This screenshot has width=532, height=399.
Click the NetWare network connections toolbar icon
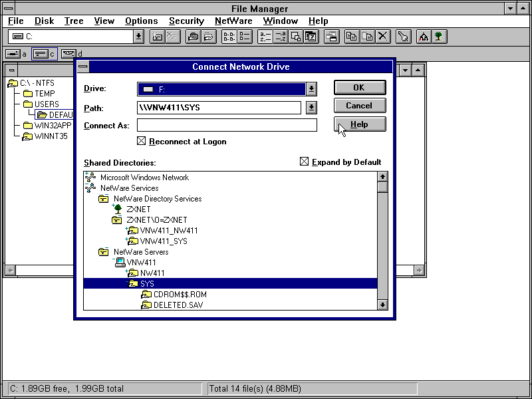(424, 37)
